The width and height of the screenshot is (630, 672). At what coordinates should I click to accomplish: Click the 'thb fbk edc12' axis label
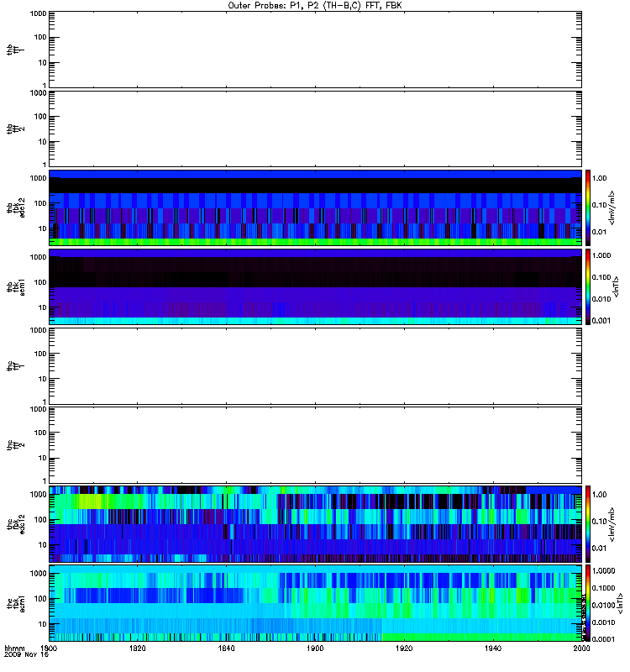tap(15, 207)
